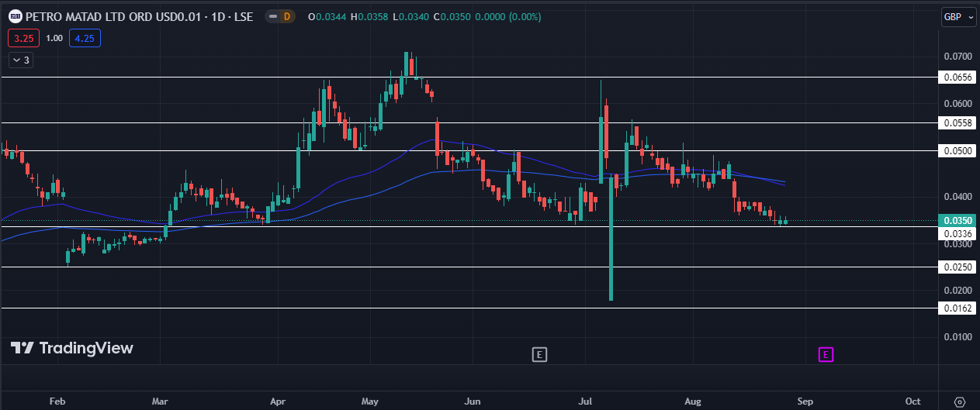Viewport: 980px width, 410px height.
Task: Click the Petro Matad symbol logo icon
Action: tap(14, 16)
